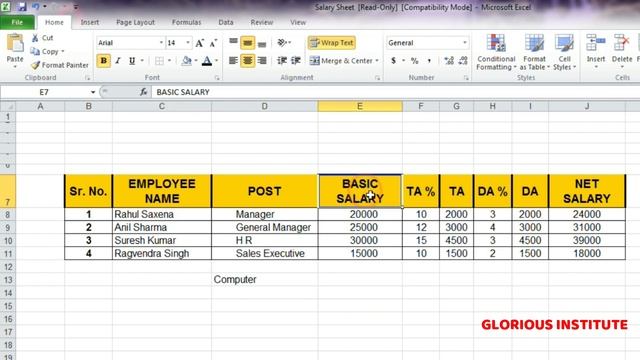
Task: Click the Copy icon
Action: tap(35, 51)
